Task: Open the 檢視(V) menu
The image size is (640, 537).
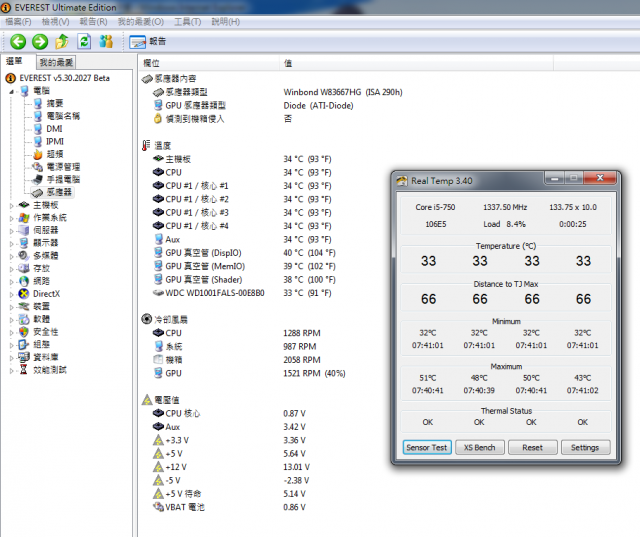Action: (56, 22)
